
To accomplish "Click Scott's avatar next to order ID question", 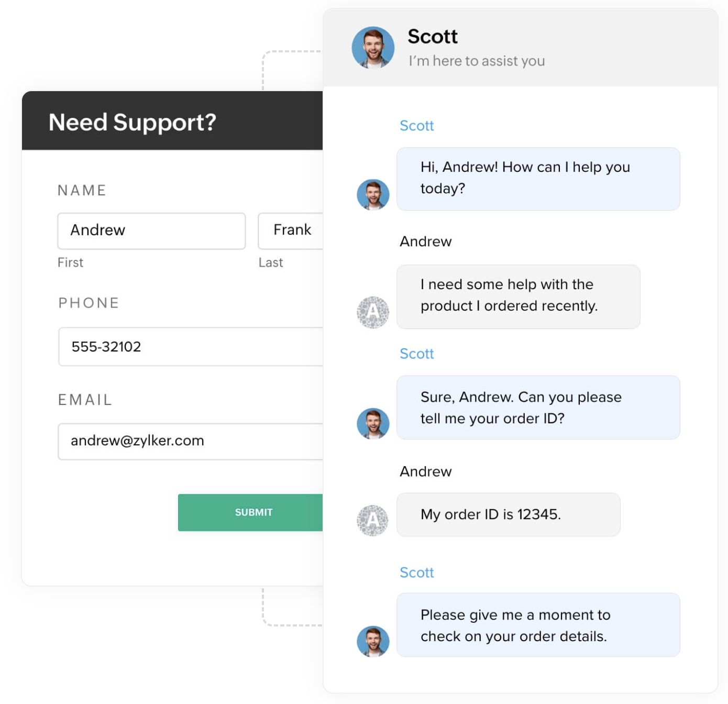I will tap(373, 423).
